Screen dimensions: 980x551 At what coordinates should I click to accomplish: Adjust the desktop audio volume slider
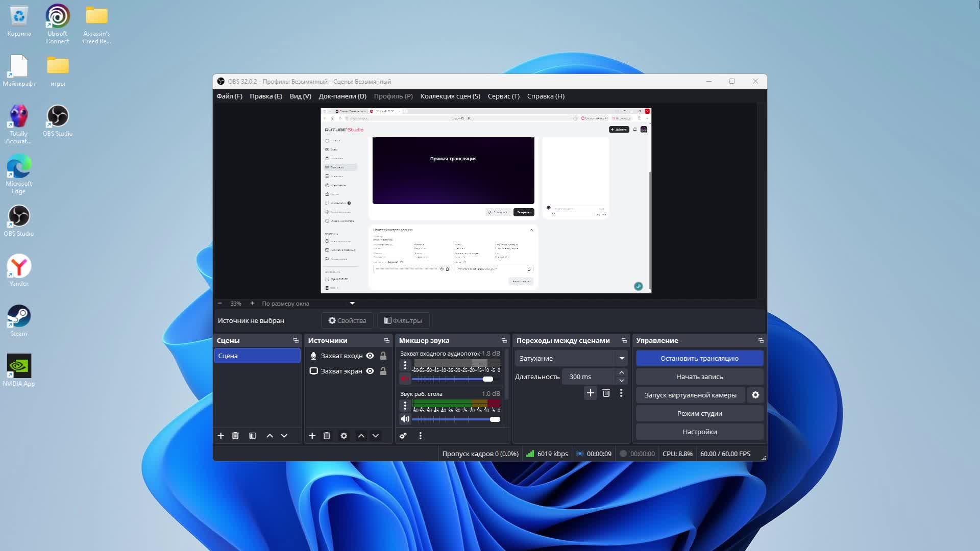point(495,419)
